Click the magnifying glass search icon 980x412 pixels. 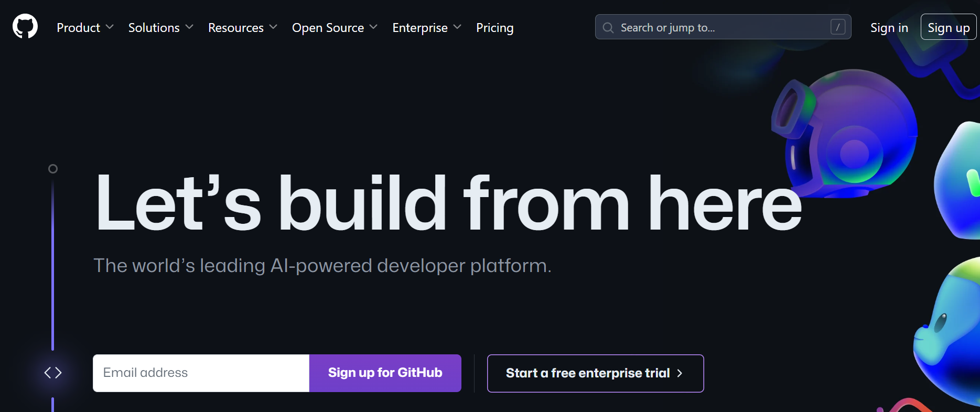(608, 28)
